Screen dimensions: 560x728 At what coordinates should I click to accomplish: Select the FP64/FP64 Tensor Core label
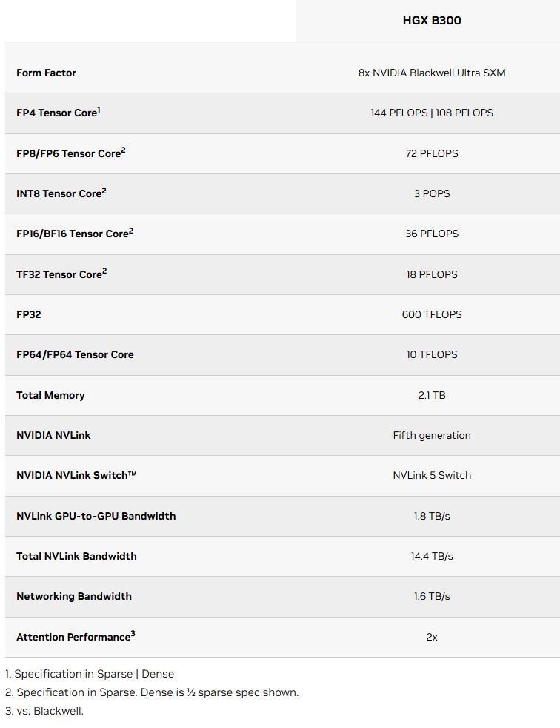pyautogui.click(x=75, y=354)
